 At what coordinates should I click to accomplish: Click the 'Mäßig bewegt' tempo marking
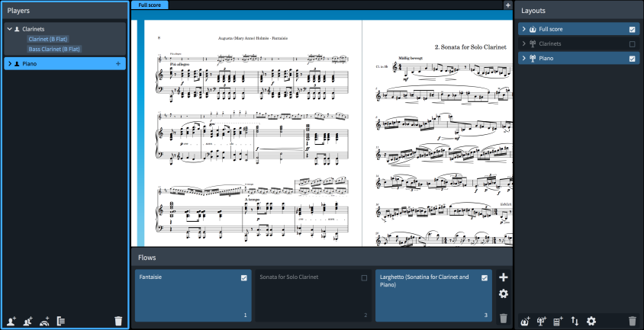coord(411,58)
